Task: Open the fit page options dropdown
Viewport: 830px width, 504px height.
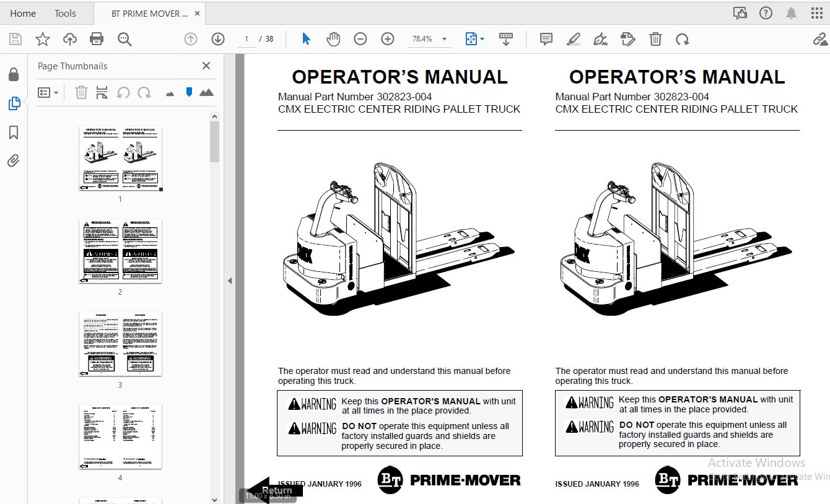Action: tap(475, 39)
